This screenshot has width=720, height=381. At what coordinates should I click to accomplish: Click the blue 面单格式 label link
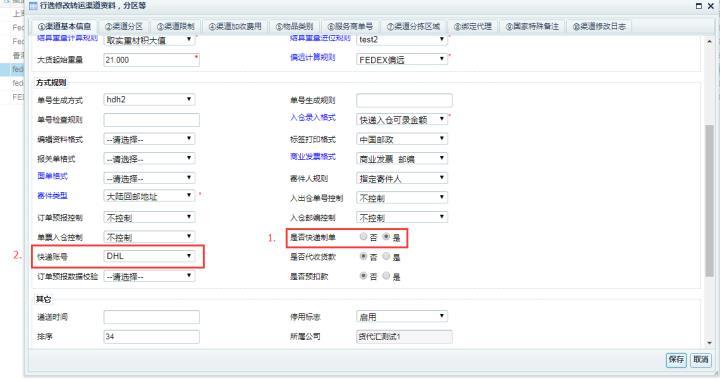[x=52, y=176]
